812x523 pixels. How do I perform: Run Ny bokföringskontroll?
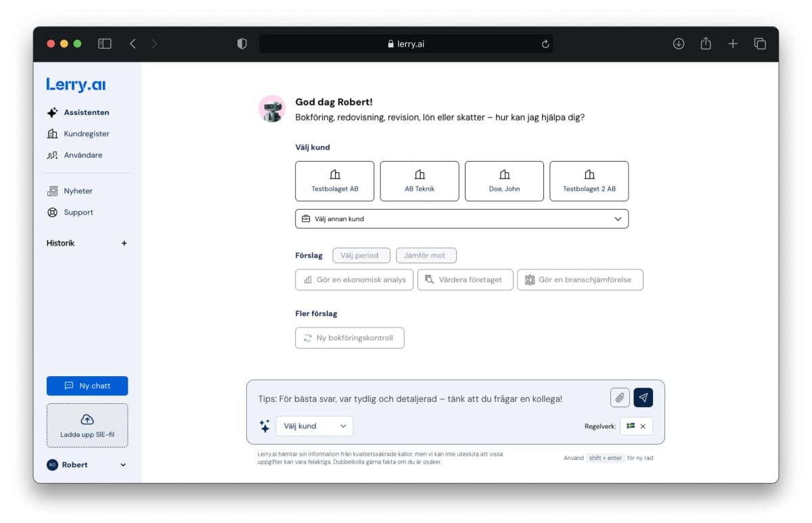tap(349, 338)
